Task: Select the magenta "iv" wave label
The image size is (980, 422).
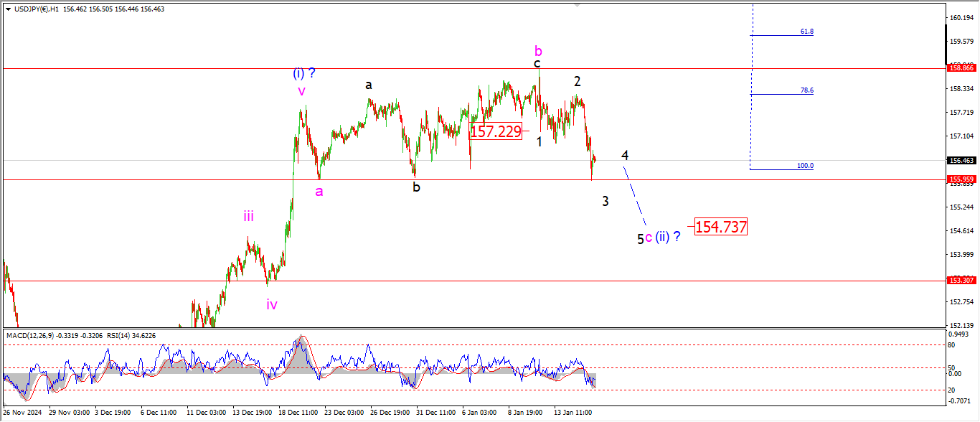Action: point(272,304)
